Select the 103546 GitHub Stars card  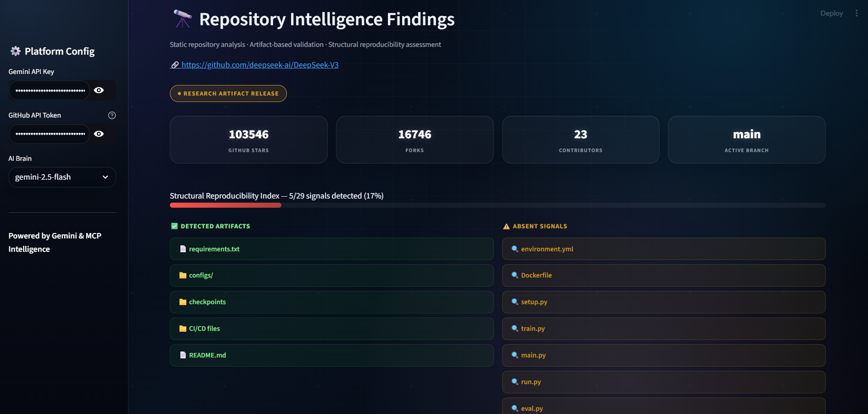(249, 140)
